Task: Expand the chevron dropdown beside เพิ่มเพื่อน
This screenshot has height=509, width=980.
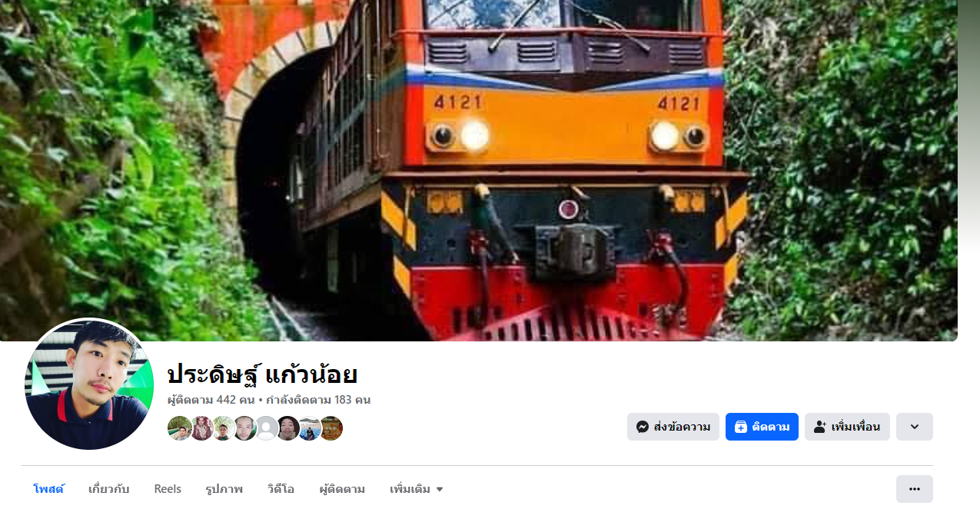Action: pos(915,427)
